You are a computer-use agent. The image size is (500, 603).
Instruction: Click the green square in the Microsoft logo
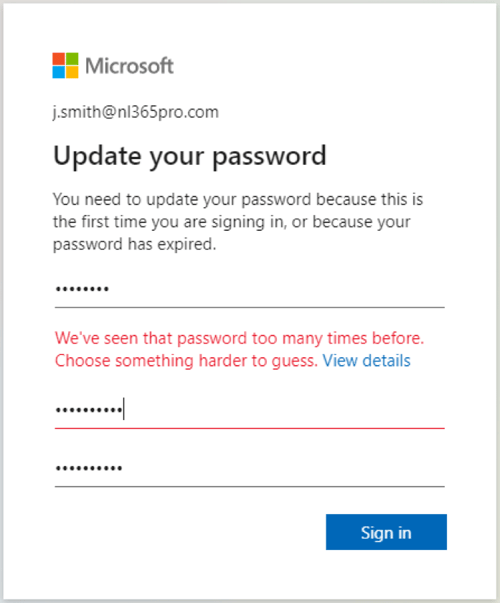coord(72,59)
